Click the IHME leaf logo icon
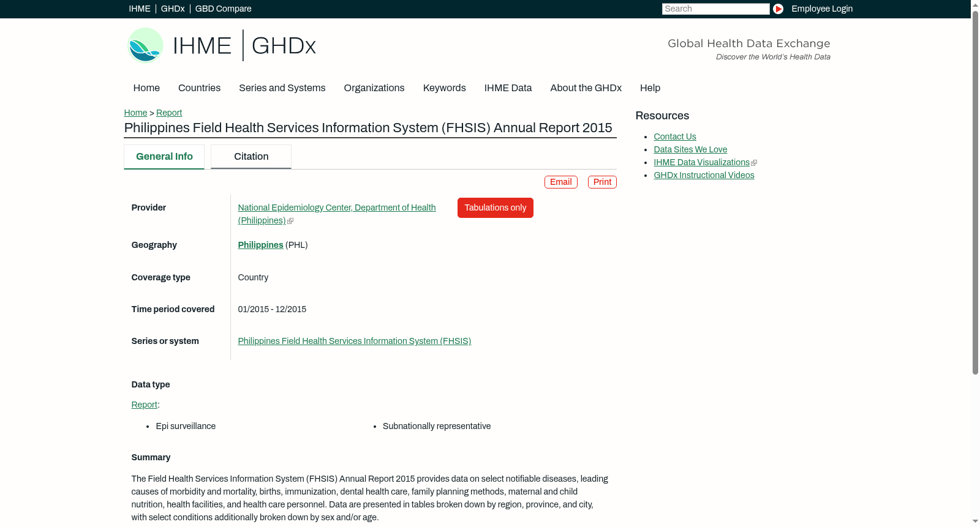Image resolution: width=980 pixels, height=527 pixels. (x=145, y=45)
